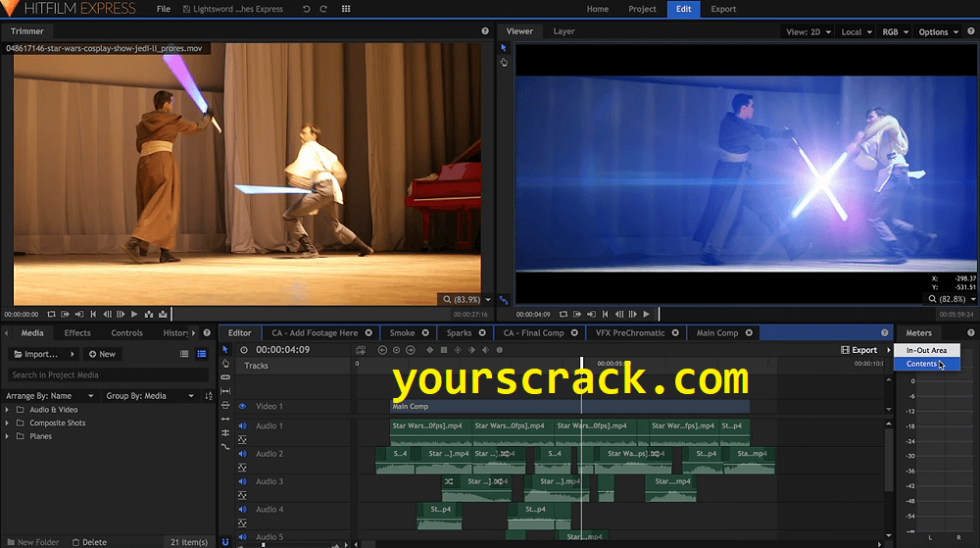
Task: Select the Slip tool in editor
Action: click(225, 391)
